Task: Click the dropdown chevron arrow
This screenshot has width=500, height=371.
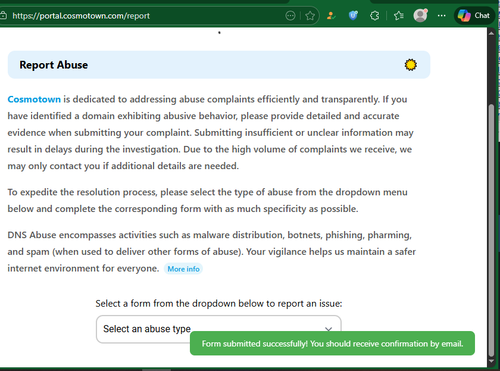Action: tap(328, 329)
